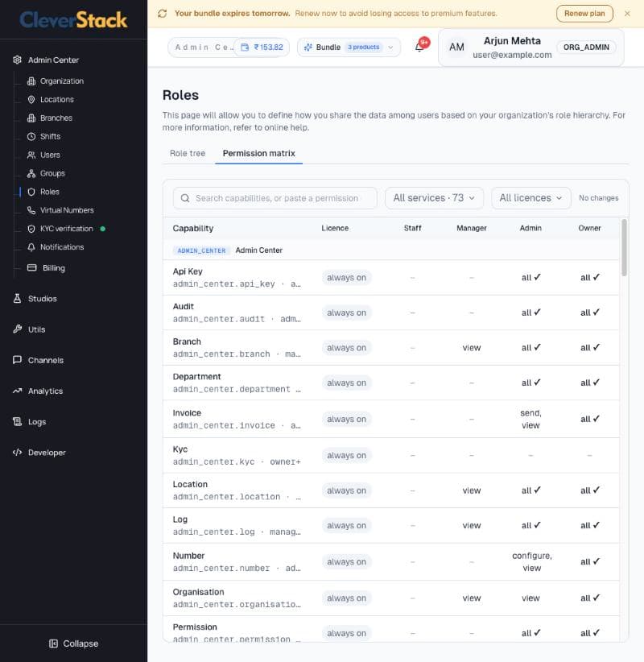Focus the Search capabilities input field
This screenshot has height=662, width=644.
[x=275, y=198]
